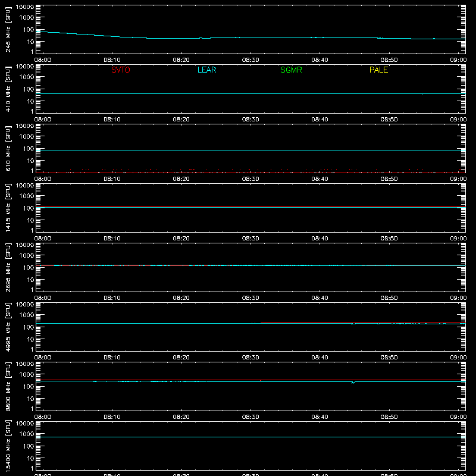
Task: Click '08:30' under the 8800 MHz plot
Action: pos(250,417)
